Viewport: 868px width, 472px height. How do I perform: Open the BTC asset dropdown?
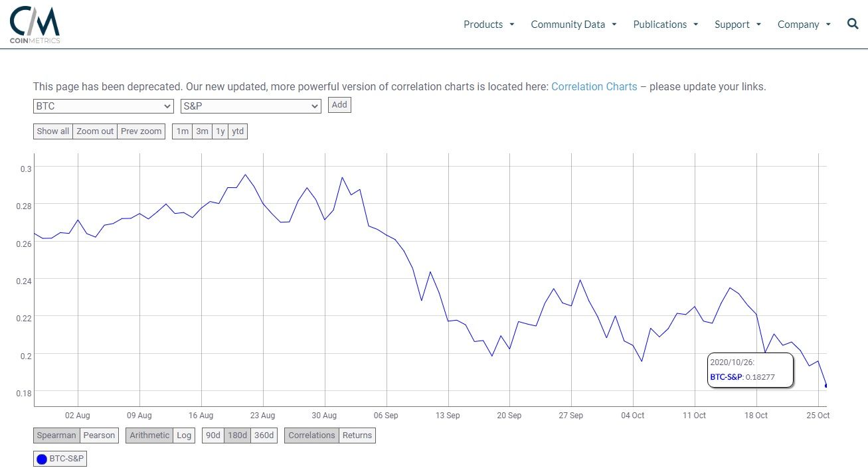(104, 106)
